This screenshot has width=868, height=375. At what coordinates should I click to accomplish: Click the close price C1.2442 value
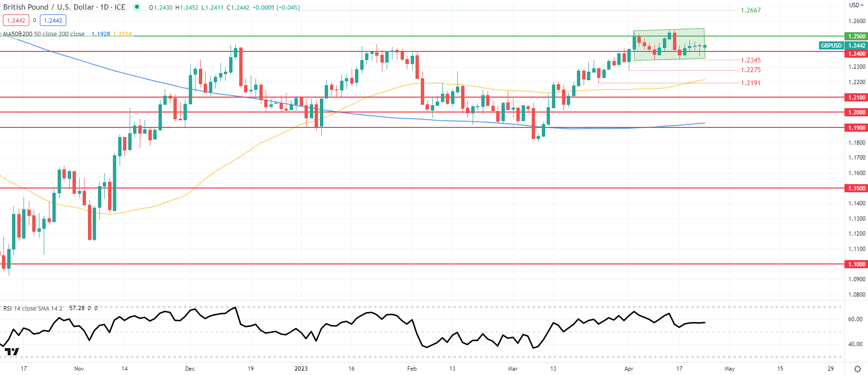tap(238, 8)
